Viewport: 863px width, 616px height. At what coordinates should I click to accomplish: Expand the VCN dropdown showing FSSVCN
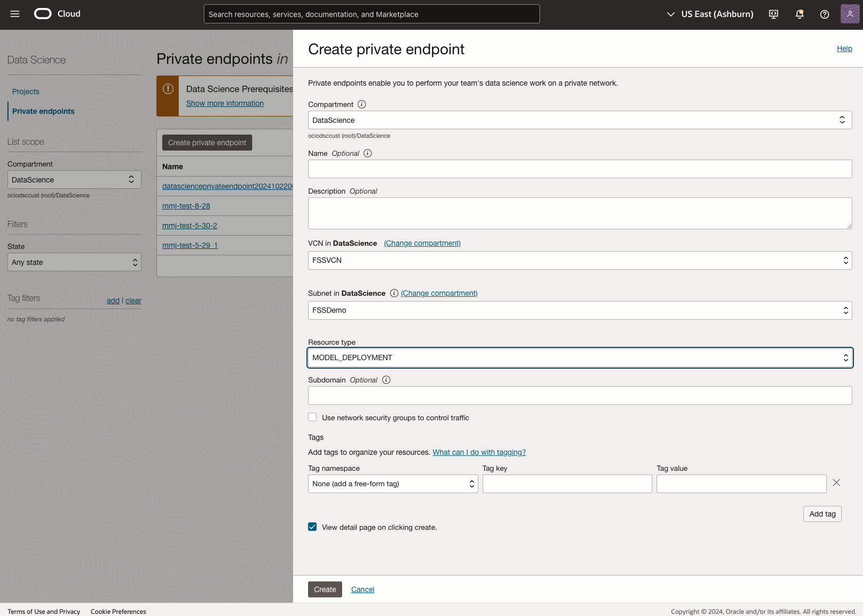[580, 261]
